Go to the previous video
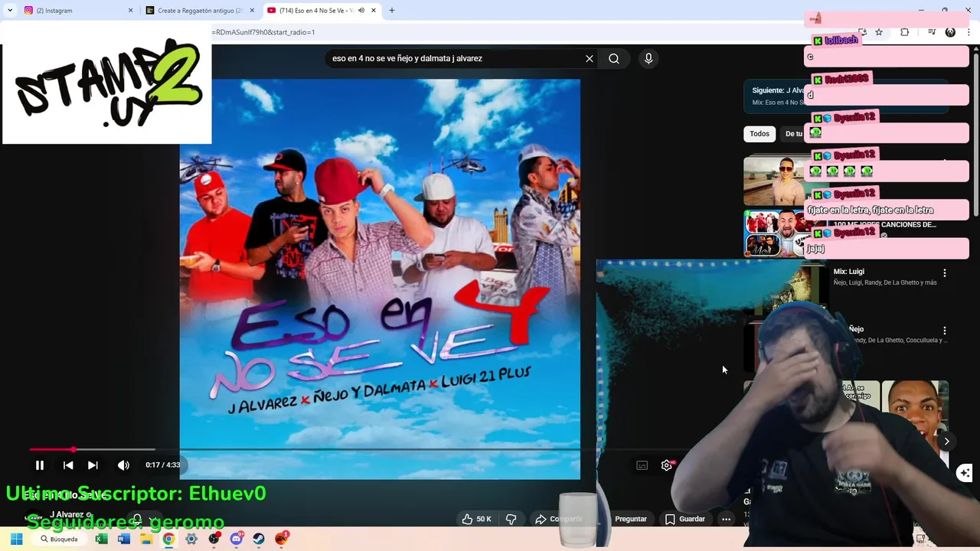The image size is (980, 551). click(x=68, y=465)
